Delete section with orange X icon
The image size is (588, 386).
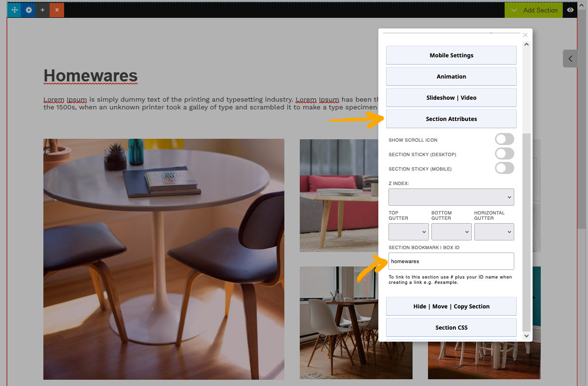(x=57, y=10)
